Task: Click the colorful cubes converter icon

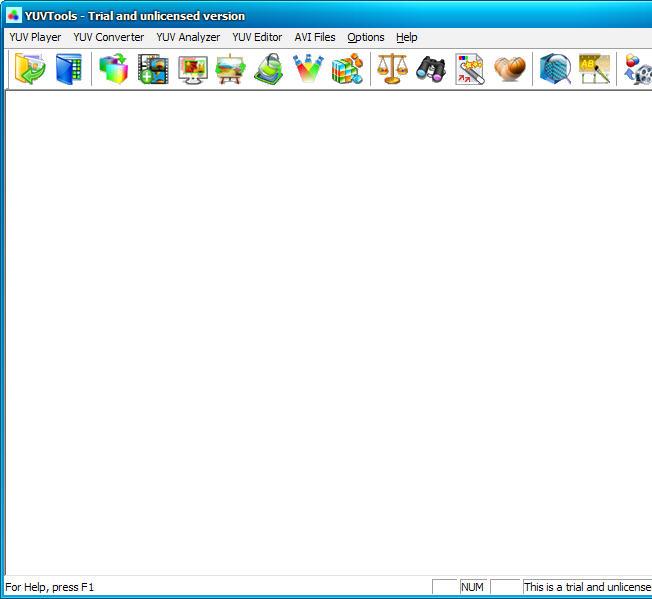Action: [114, 69]
